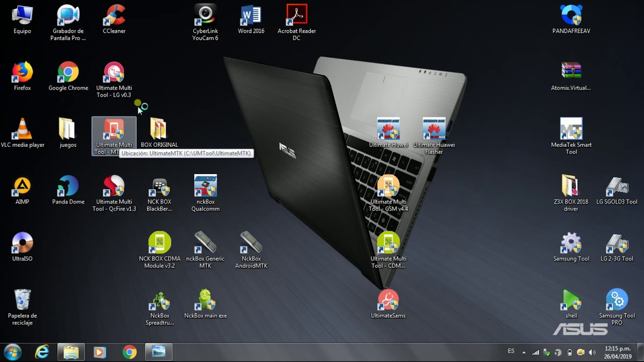Open Firefox desktop shortcut
The image size is (644, 362).
(22, 76)
